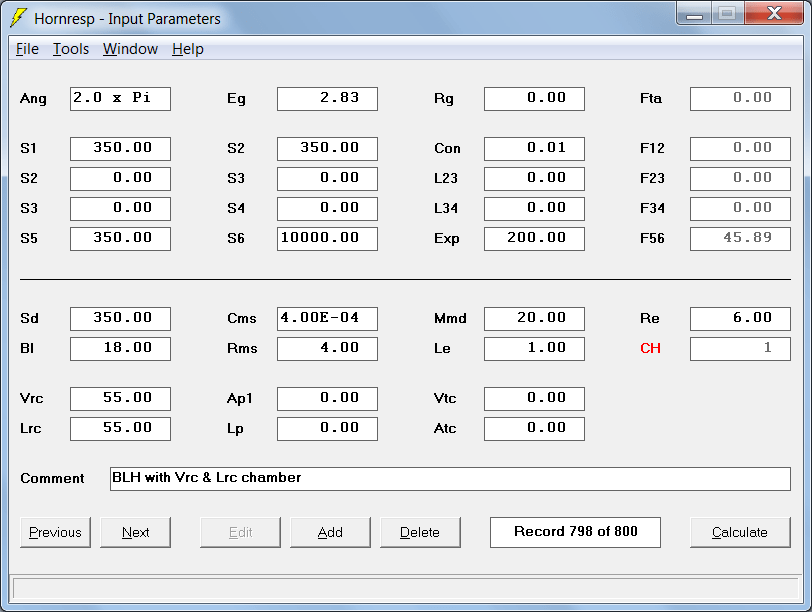Image resolution: width=812 pixels, height=612 pixels.
Task: Open the File menu
Action: pos(27,49)
